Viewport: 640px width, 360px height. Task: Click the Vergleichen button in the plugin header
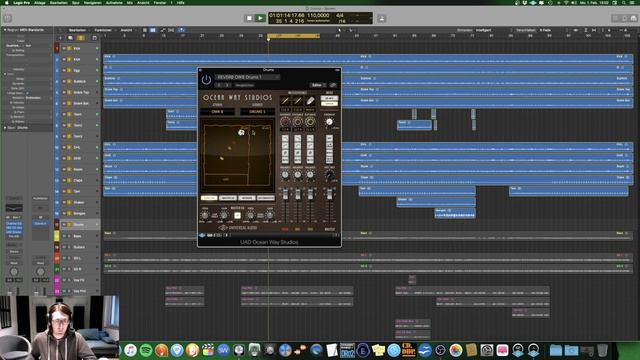[244, 85]
